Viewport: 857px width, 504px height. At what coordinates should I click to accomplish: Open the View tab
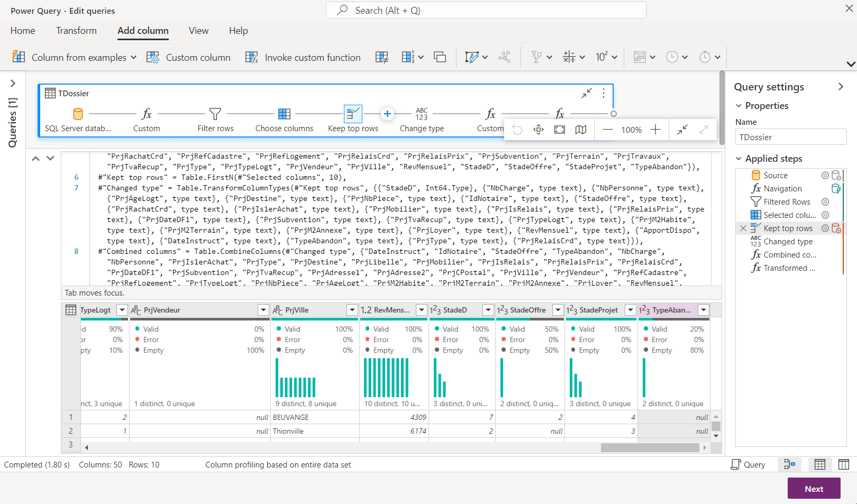coord(198,31)
